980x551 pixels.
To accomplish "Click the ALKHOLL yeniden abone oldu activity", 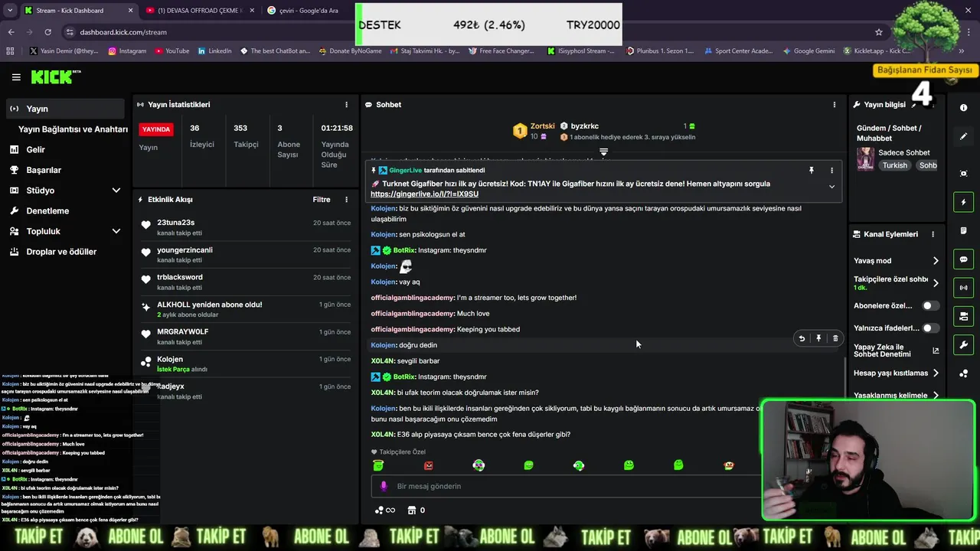I will point(245,309).
